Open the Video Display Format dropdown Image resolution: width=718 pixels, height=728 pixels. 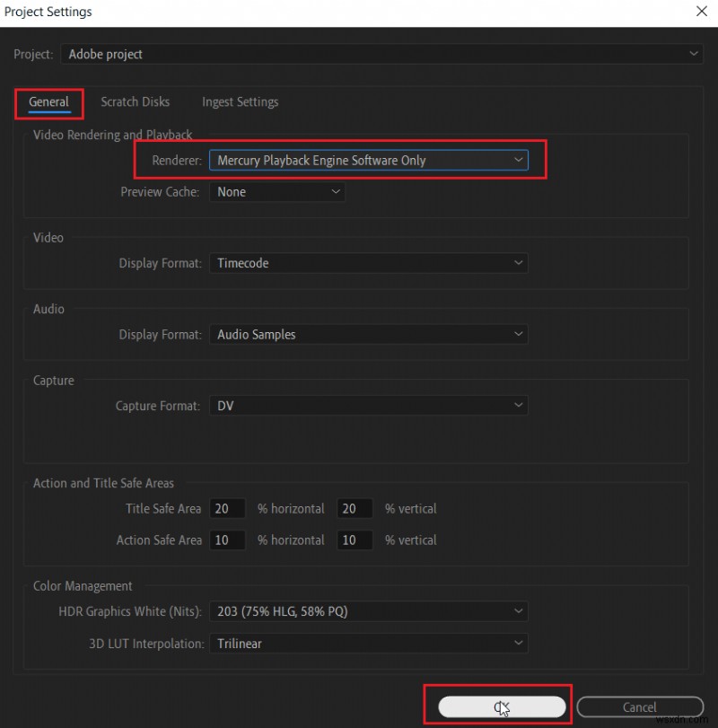click(368, 262)
